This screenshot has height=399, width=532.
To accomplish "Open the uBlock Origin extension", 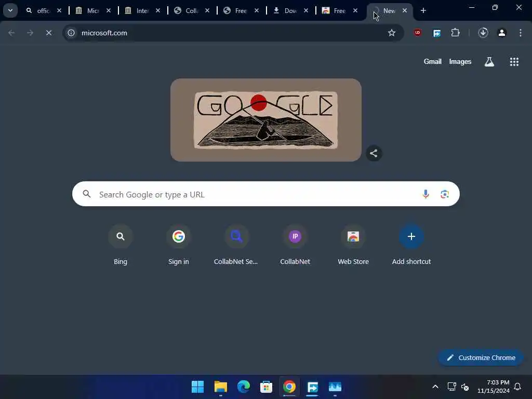I will pos(418,33).
